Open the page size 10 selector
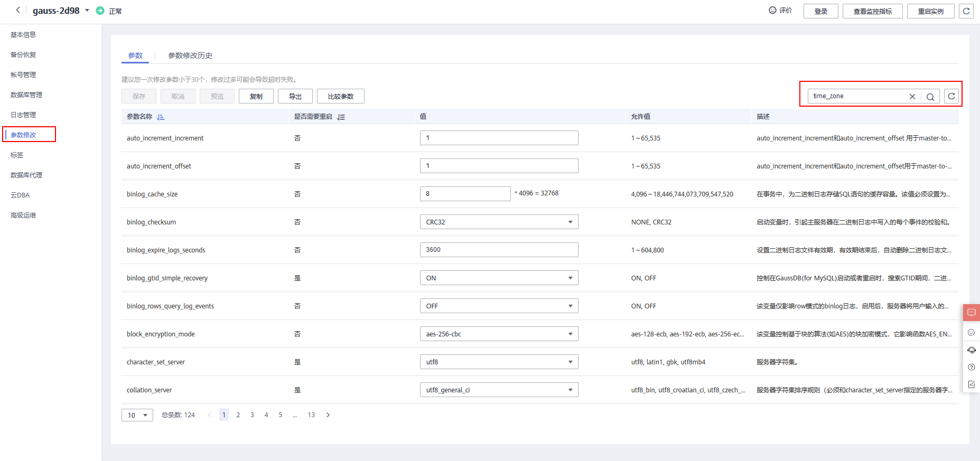 137,415
